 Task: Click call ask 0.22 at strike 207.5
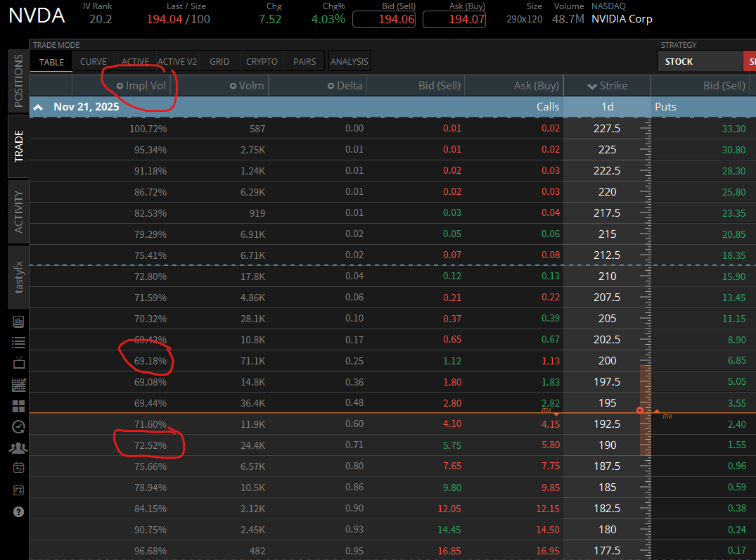(x=550, y=298)
